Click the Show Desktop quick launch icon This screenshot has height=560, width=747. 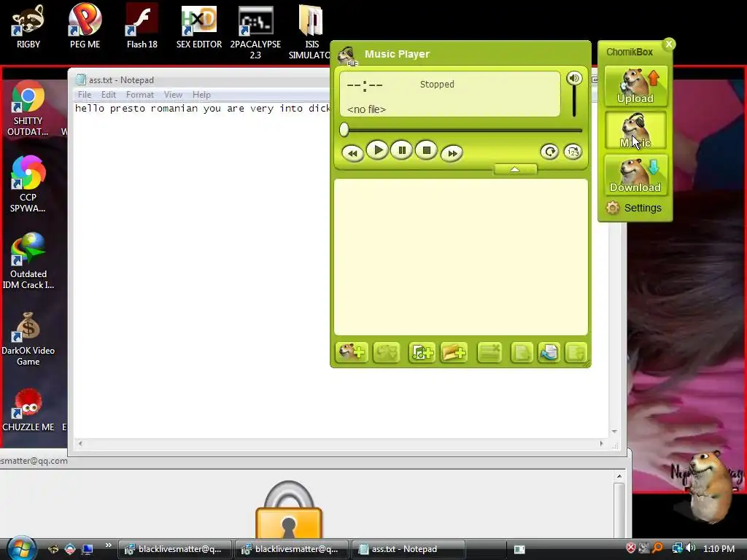pyautogui.click(x=88, y=549)
